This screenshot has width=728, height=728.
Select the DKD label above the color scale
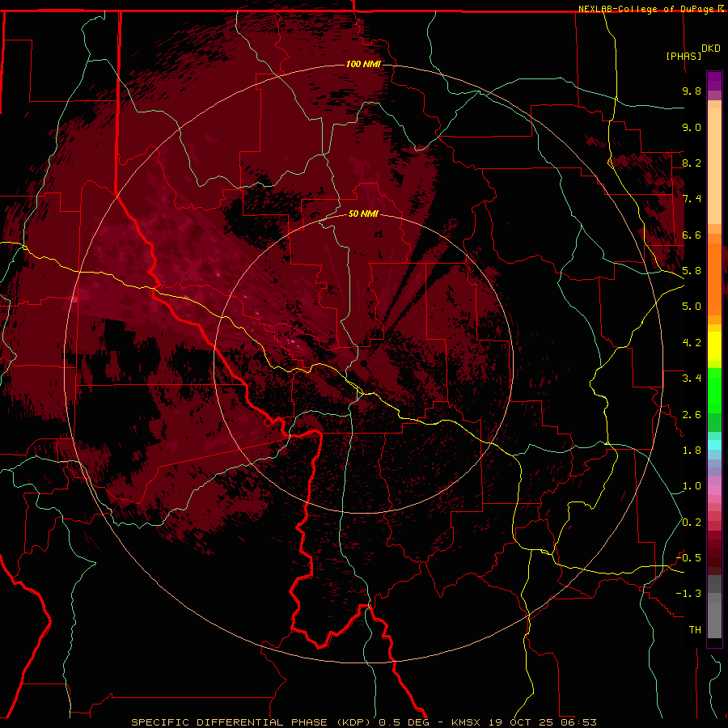coord(711,49)
